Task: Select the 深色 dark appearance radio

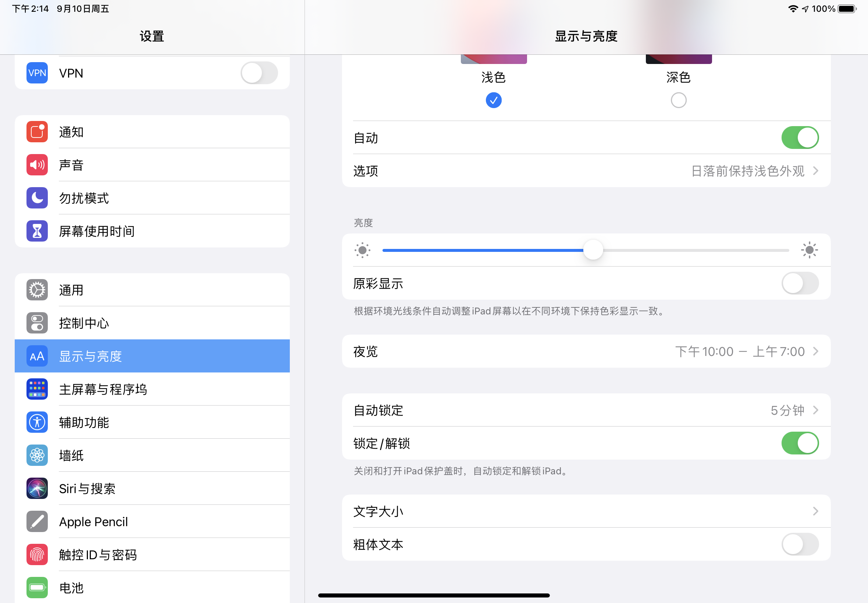Action: [678, 100]
